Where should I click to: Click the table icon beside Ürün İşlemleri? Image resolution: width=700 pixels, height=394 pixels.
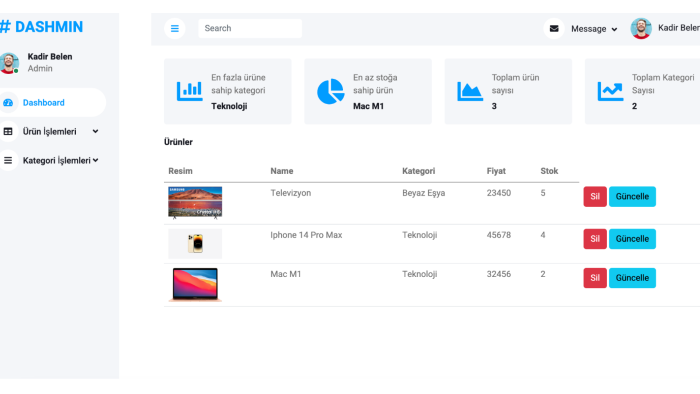(x=8, y=132)
